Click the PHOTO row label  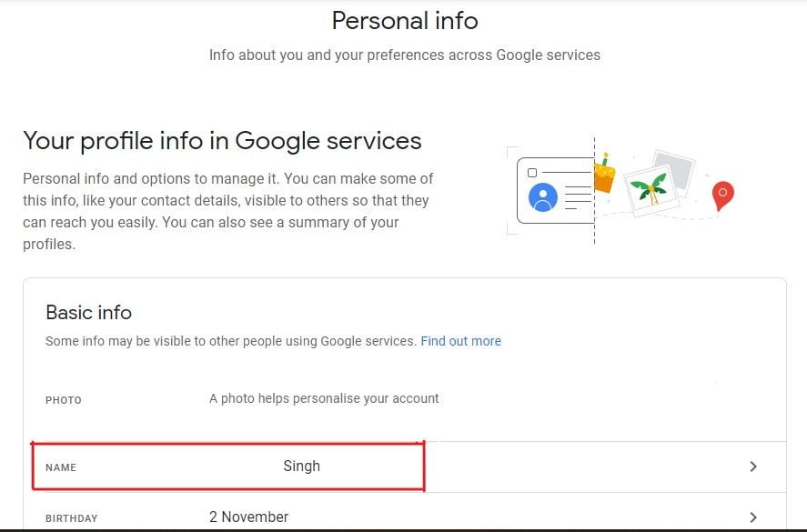64,400
